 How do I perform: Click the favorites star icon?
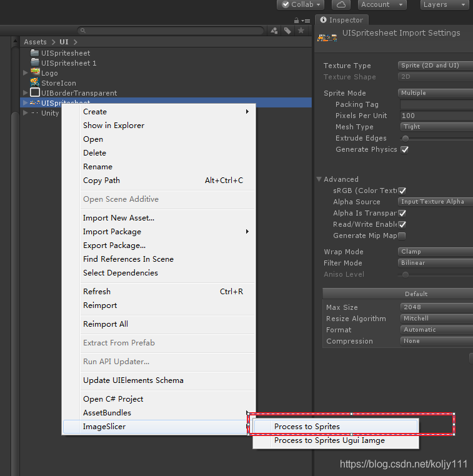[301, 31]
